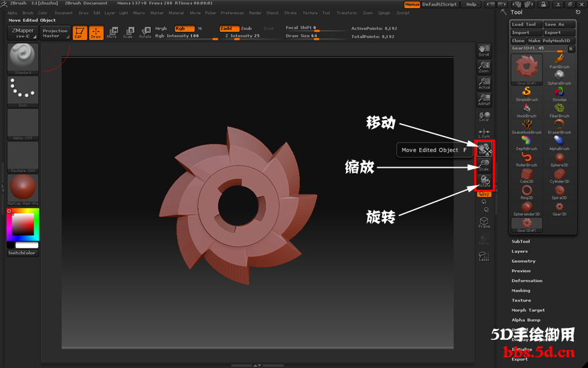Toggle the Zadd mode
The height and width of the screenshot is (368, 588).
tap(229, 29)
